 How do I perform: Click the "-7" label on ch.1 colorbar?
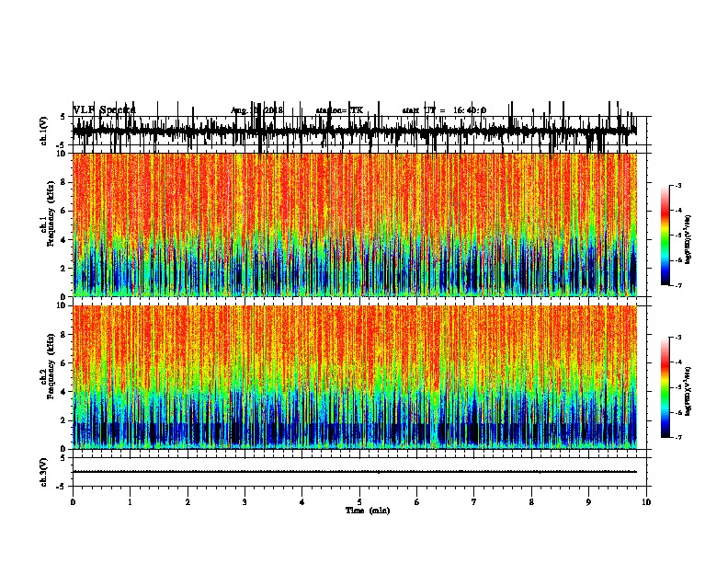677,285
